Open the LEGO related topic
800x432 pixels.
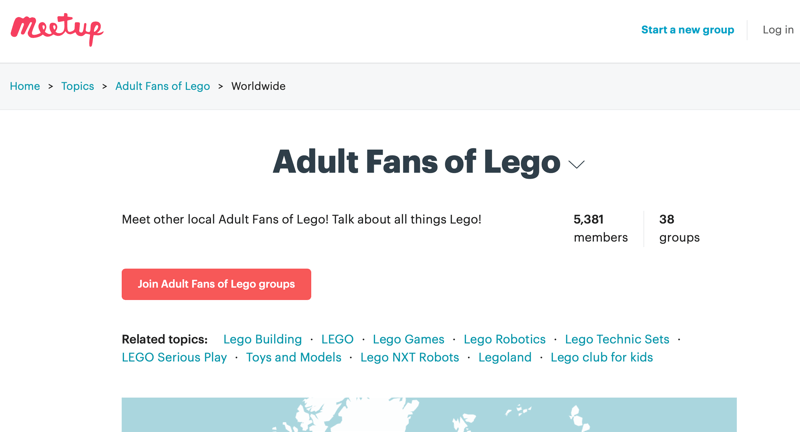[337, 339]
